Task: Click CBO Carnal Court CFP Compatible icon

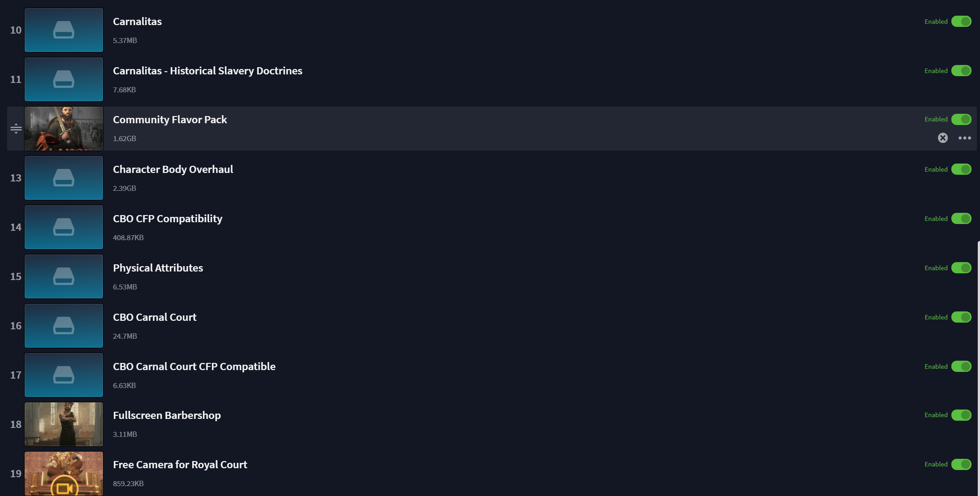Action: [x=64, y=375]
